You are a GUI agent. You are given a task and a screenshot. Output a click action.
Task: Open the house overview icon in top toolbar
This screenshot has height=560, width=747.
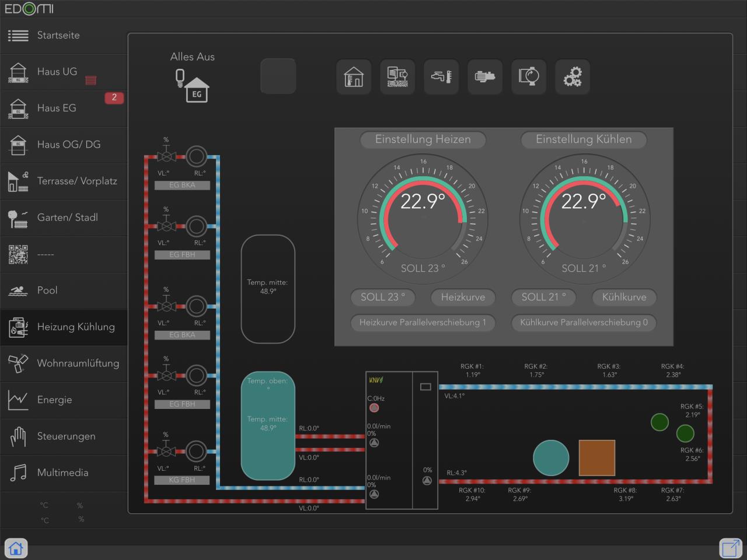point(354,76)
